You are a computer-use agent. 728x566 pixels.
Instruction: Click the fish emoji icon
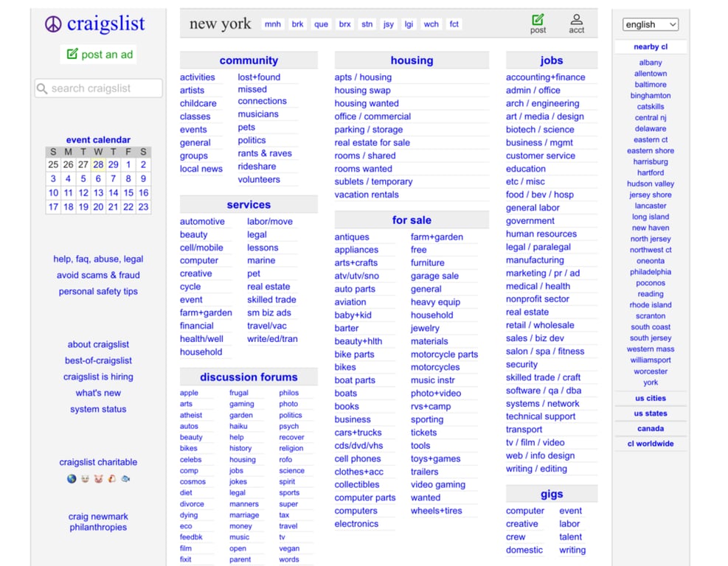[125, 478]
